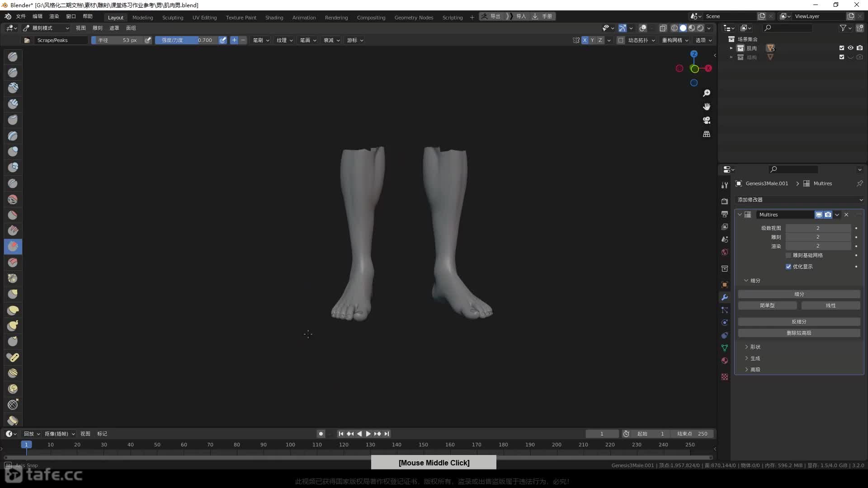Switch to the Modeling workspace tab
This screenshot has width=868, height=488.
point(142,17)
